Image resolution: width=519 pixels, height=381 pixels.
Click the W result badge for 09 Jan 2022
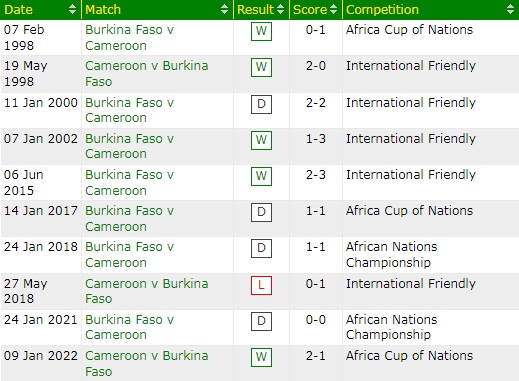coord(261,357)
